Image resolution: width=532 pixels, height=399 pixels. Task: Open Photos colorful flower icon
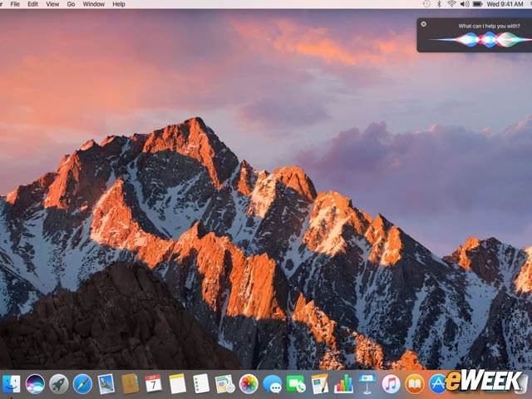(x=249, y=384)
